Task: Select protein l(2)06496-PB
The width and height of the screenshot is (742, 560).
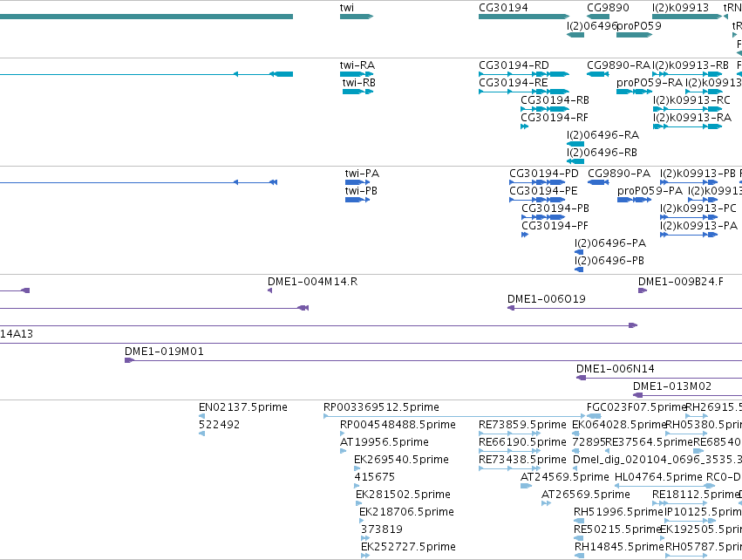Action: (x=579, y=270)
